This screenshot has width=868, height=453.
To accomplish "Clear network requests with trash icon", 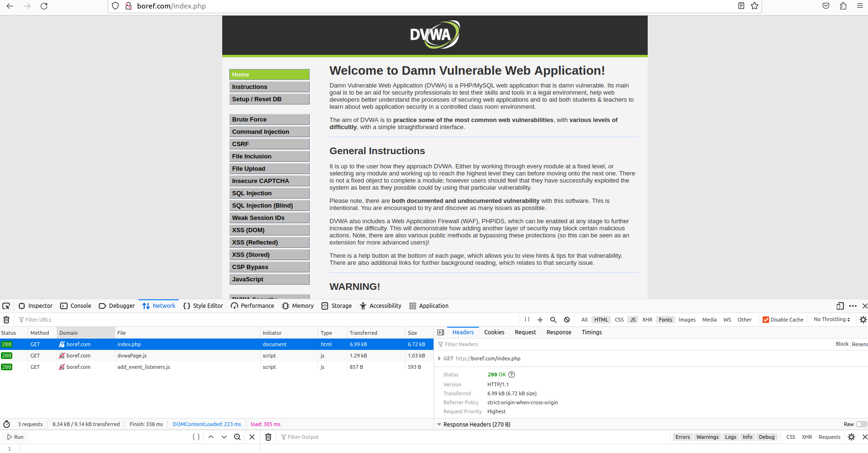I will pos(7,320).
